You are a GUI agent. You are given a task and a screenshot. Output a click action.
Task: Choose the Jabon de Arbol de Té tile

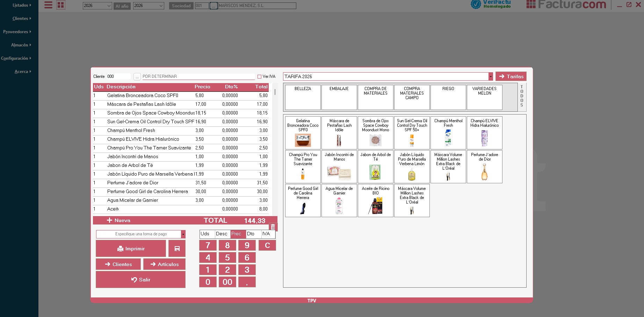pyautogui.click(x=376, y=167)
